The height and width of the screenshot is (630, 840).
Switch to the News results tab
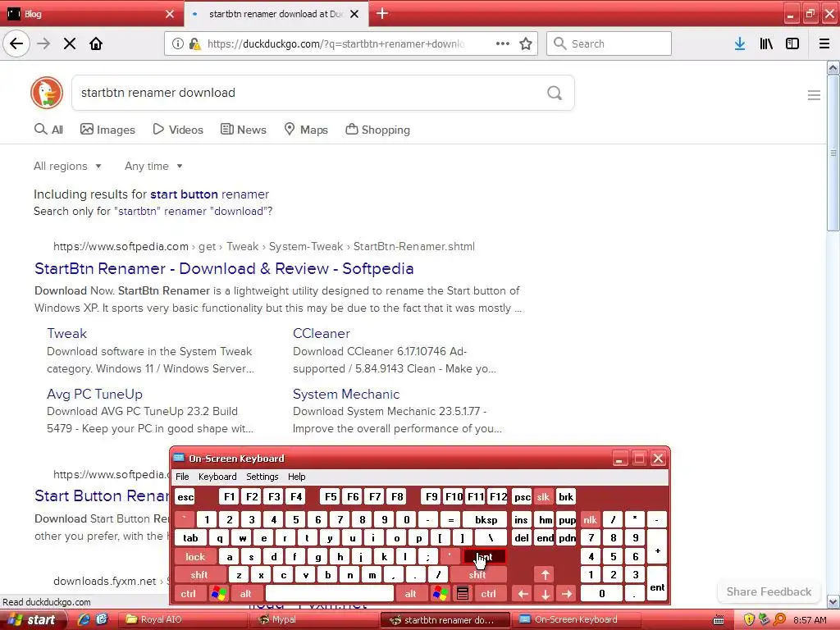point(244,130)
